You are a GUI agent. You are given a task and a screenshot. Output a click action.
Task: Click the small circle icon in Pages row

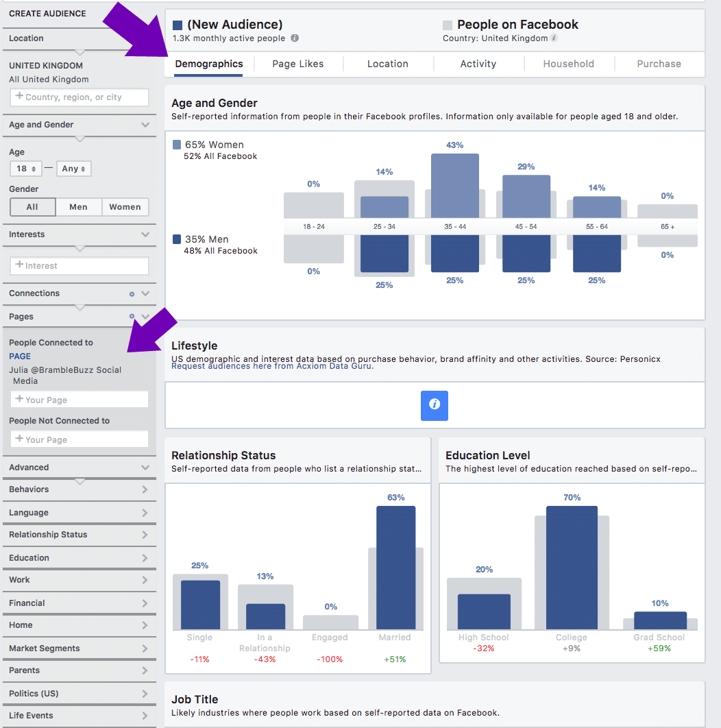132,317
